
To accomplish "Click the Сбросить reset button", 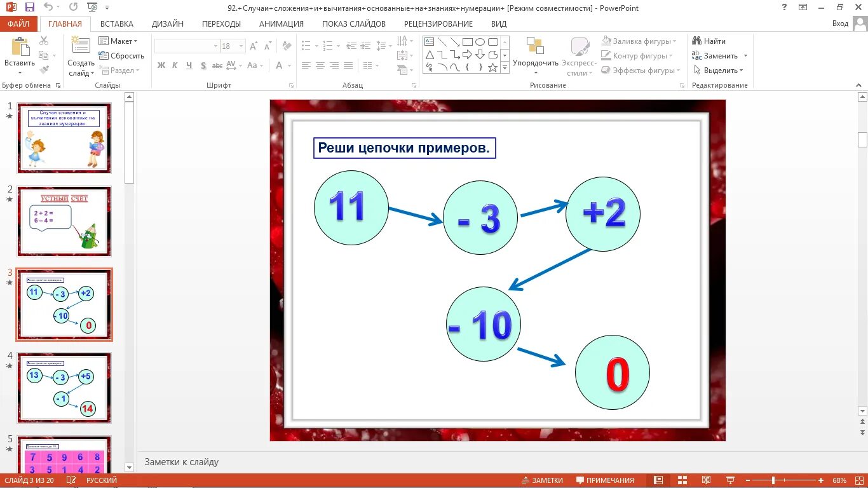I will coord(121,55).
